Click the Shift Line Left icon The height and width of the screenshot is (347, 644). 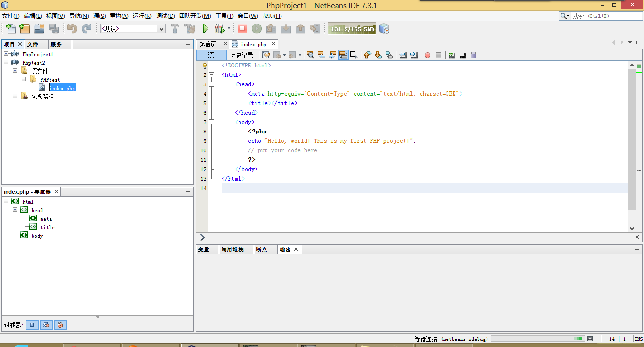pyautogui.click(x=403, y=55)
